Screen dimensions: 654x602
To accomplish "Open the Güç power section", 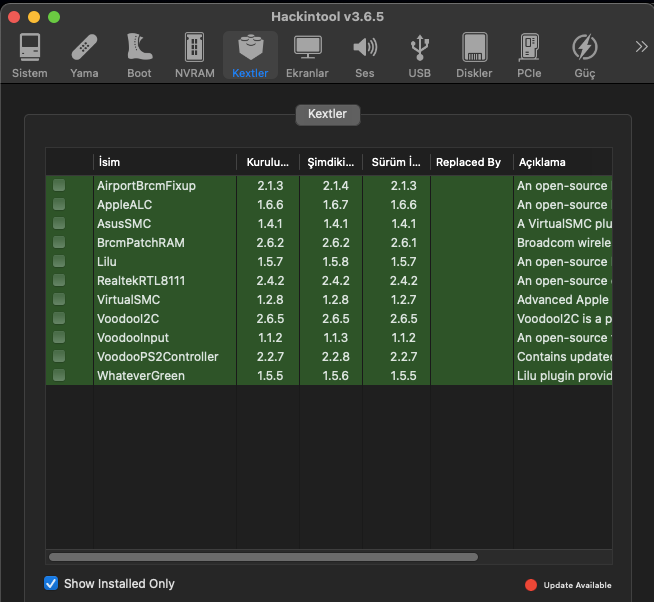I will click(x=584, y=55).
